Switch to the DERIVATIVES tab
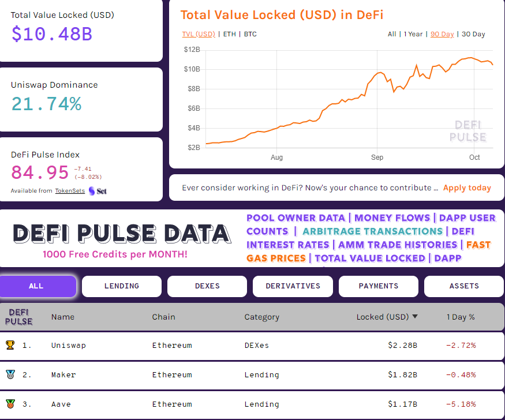Viewport: 505px width, 420px height. (293, 286)
